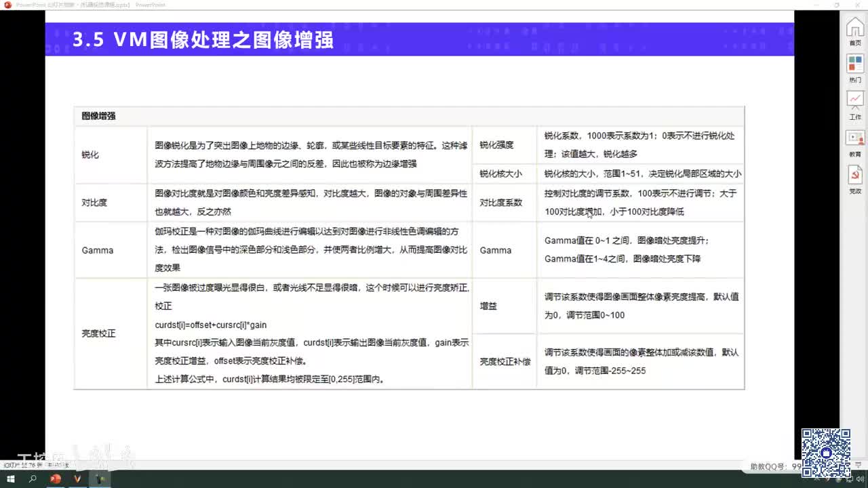This screenshot has width=868, height=488.
Task: Switch to PowerPoint in the taskbar
Action: (x=56, y=479)
